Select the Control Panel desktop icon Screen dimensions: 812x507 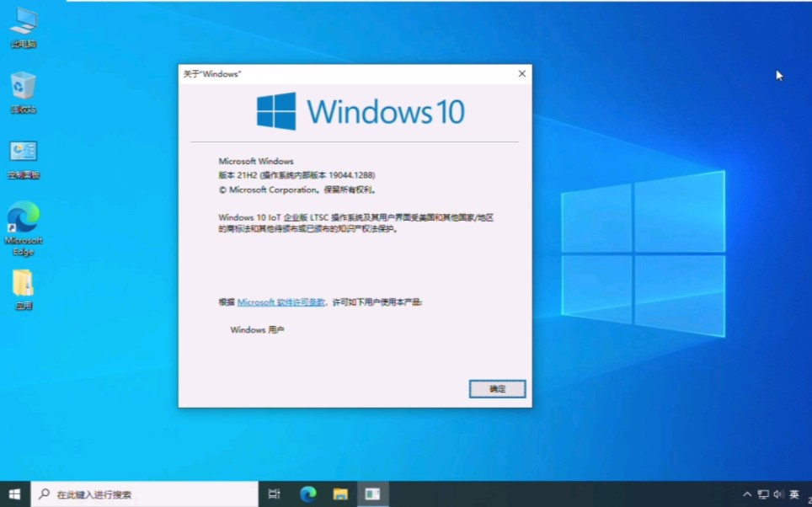pyautogui.click(x=24, y=159)
